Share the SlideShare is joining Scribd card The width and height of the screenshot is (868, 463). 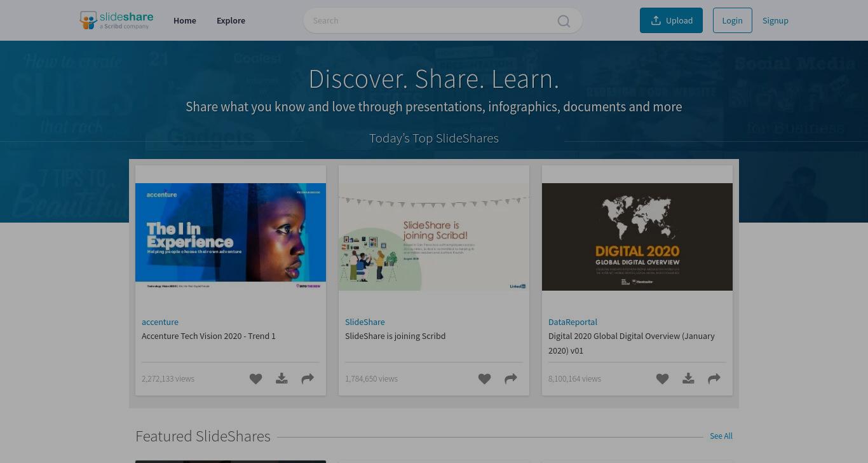click(x=511, y=379)
